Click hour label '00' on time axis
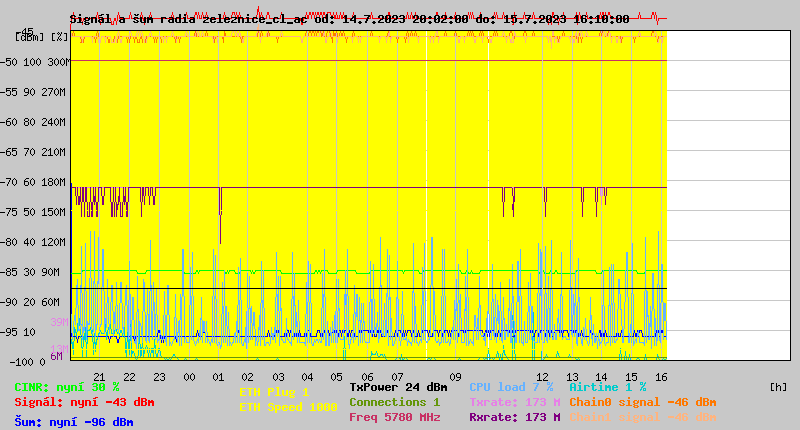The width and height of the screenshot is (800, 430). tap(189, 377)
